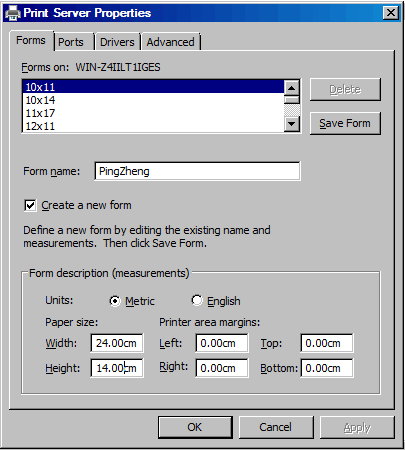Uncheck Create a new form checkbox
405x450 pixels.
pyautogui.click(x=30, y=205)
